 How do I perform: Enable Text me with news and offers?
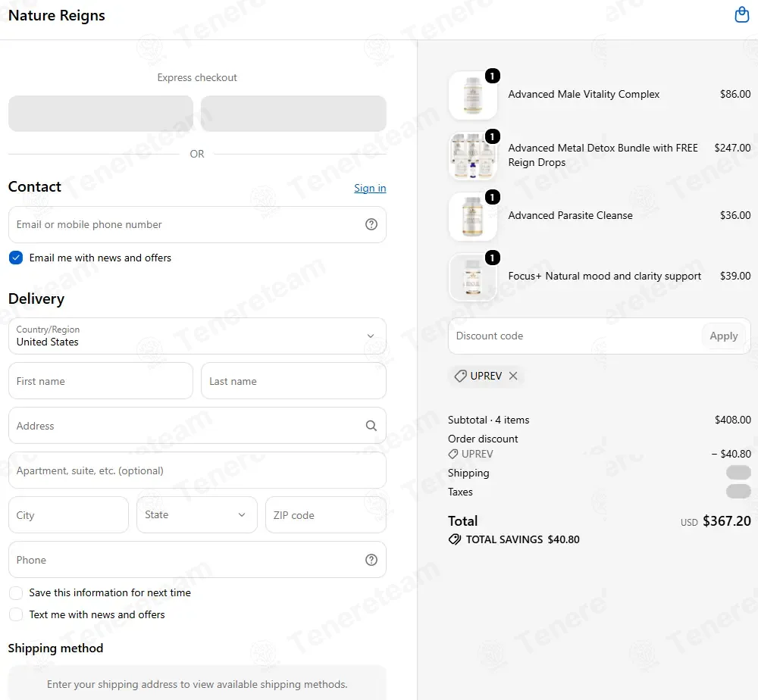point(16,614)
